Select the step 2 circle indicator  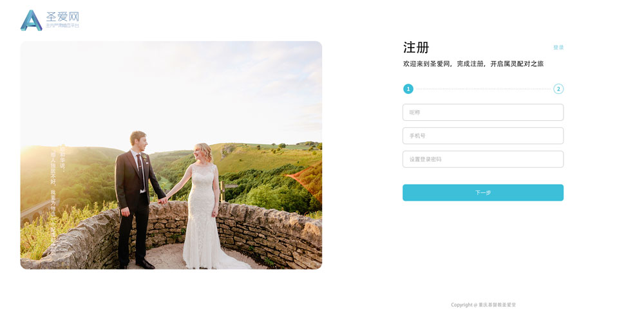click(x=558, y=89)
